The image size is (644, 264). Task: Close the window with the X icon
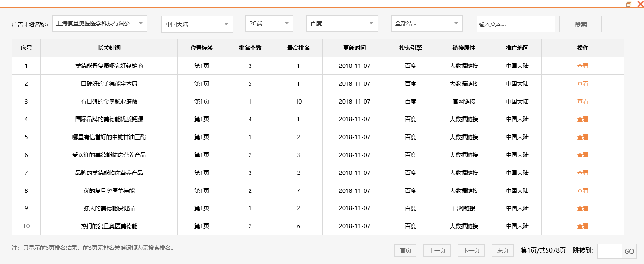[x=640, y=4]
